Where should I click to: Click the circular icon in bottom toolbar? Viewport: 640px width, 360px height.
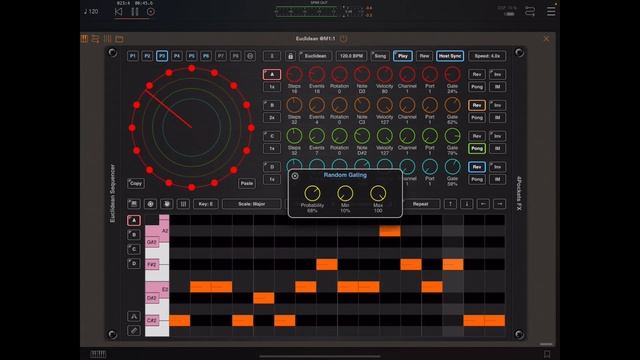point(150,204)
